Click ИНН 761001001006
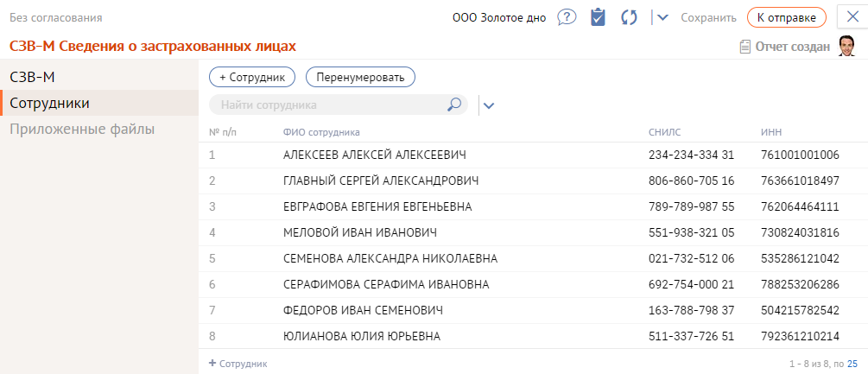 coord(800,155)
